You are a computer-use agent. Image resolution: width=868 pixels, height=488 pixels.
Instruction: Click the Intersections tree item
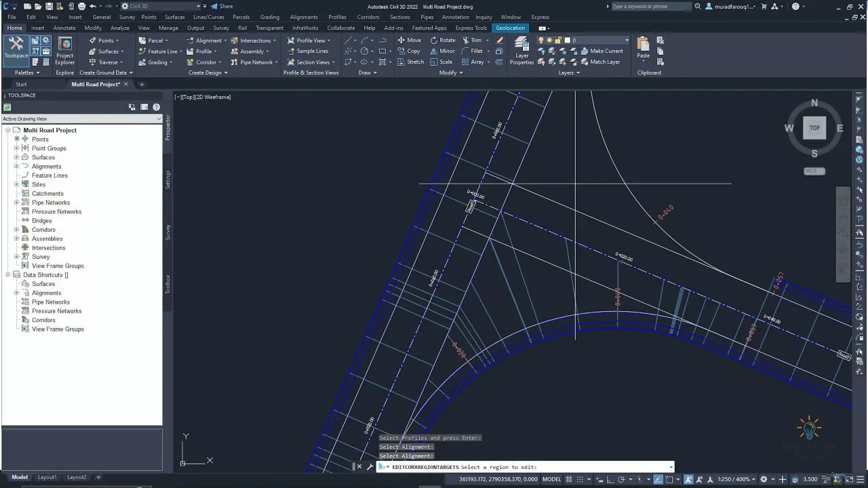click(x=48, y=247)
